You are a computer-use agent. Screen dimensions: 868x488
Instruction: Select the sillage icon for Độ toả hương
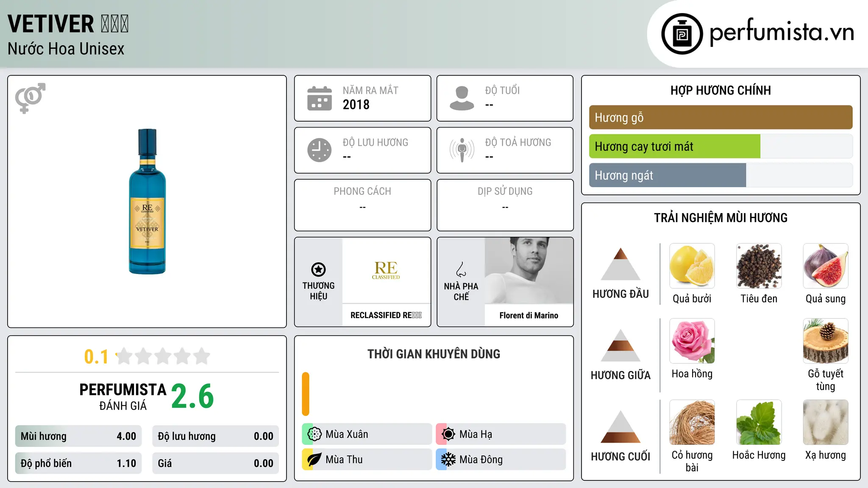tap(462, 150)
